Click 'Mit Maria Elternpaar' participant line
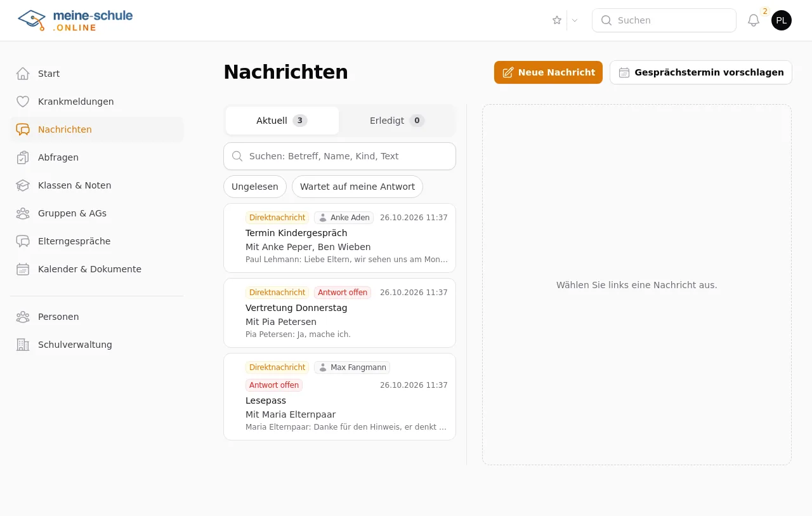The width and height of the screenshot is (812, 516). 291,414
